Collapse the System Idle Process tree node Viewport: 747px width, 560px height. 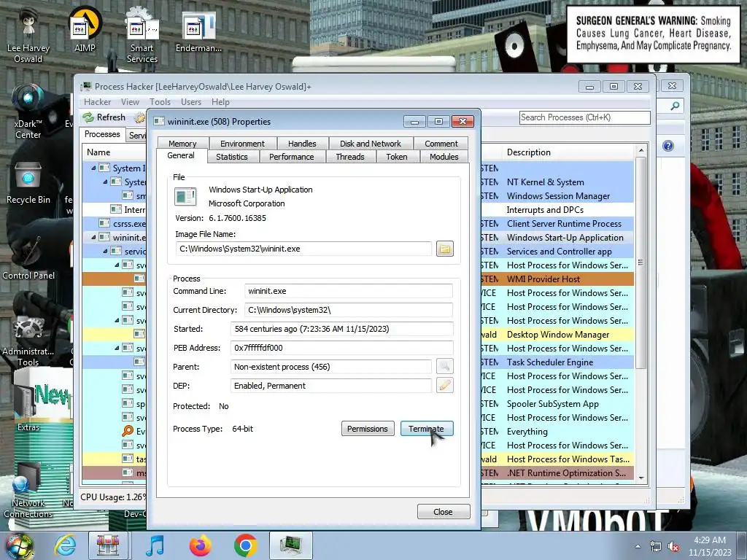click(x=93, y=168)
